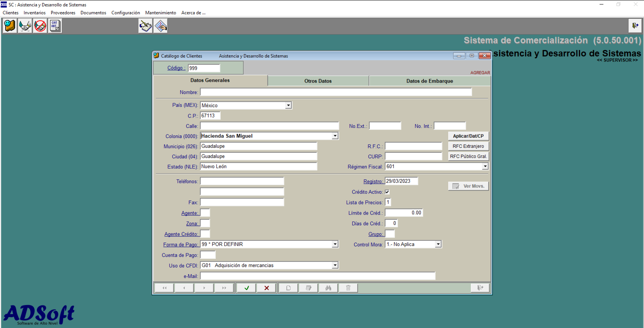Image resolution: width=644 pixels, height=328 pixels.
Task: Open the clients catalog smiley-folder icon
Action: click(x=10, y=26)
